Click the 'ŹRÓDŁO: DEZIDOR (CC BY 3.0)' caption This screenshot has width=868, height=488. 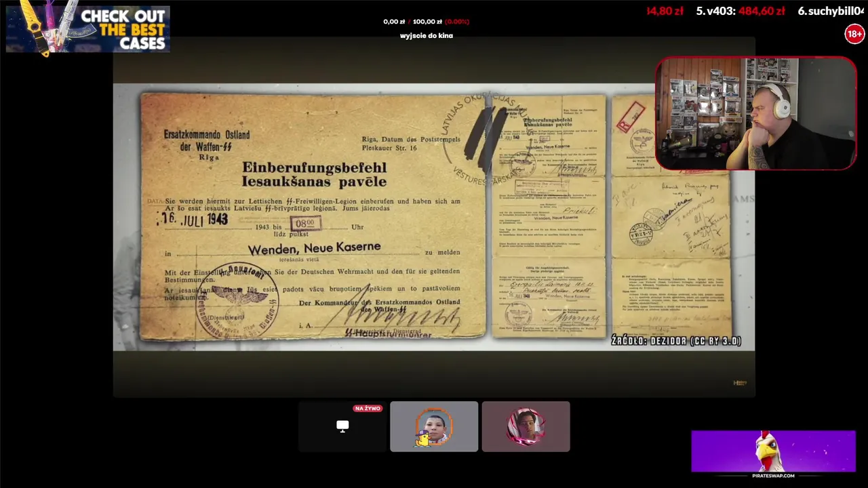click(x=676, y=341)
